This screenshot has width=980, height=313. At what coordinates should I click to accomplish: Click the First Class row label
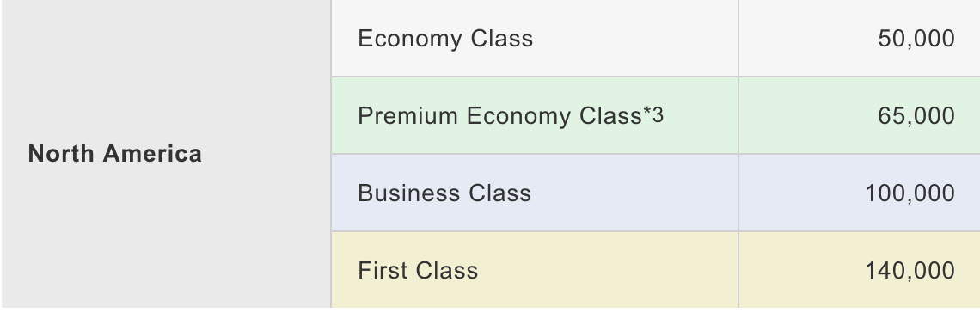[418, 271]
